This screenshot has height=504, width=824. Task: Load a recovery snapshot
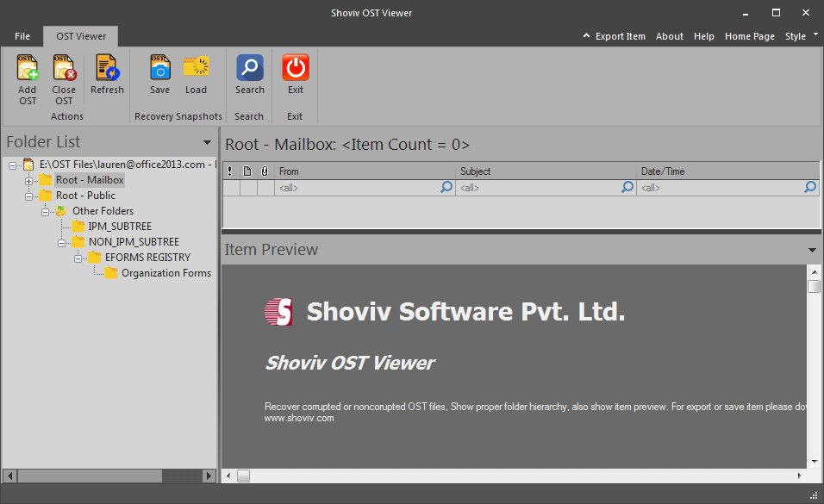coord(196,74)
